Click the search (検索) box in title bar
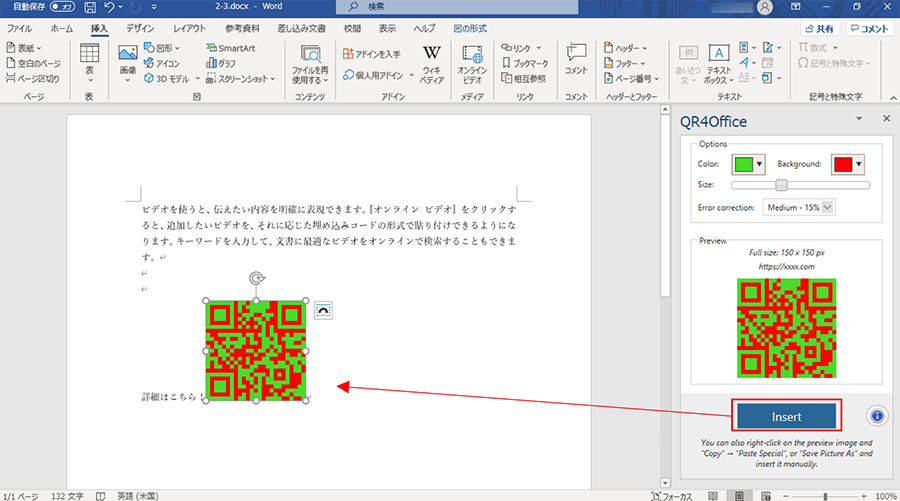 pos(457,7)
